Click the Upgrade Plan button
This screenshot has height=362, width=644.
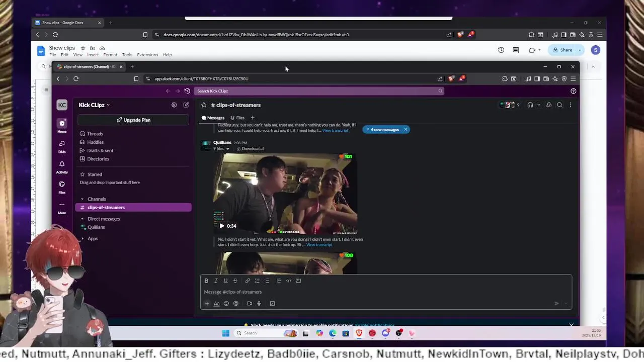[133, 120]
